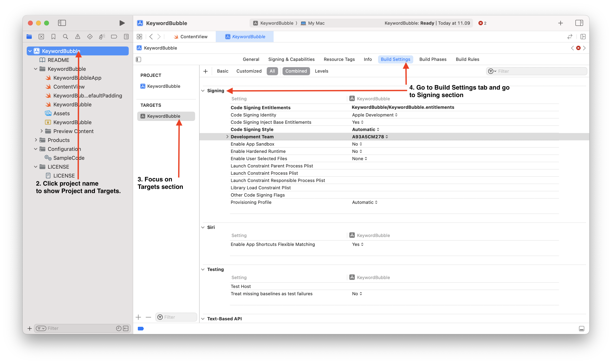The width and height of the screenshot is (612, 364).
Task: Switch to the Build Phases tab
Action: pos(433,59)
